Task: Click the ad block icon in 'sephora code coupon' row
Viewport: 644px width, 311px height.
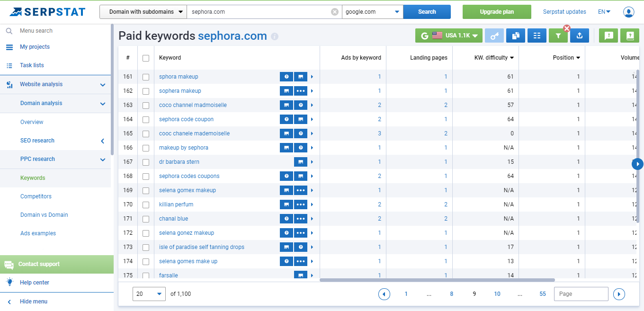Action: pos(301,119)
